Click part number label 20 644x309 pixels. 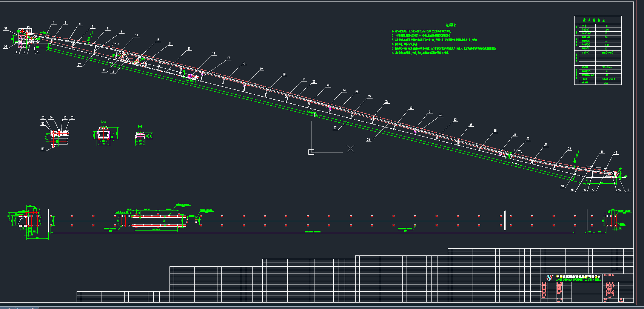tap(284, 74)
